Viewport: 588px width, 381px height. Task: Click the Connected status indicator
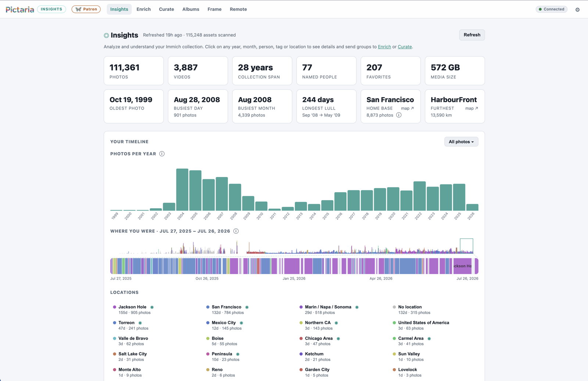coord(551,9)
